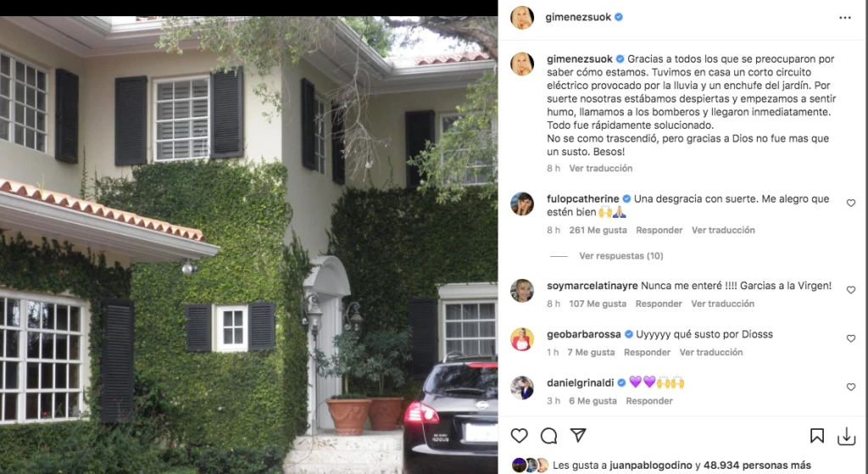Reply to fulopcatherine's comment
The height and width of the screenshot is (474, 868).
(x=659, y=231)
